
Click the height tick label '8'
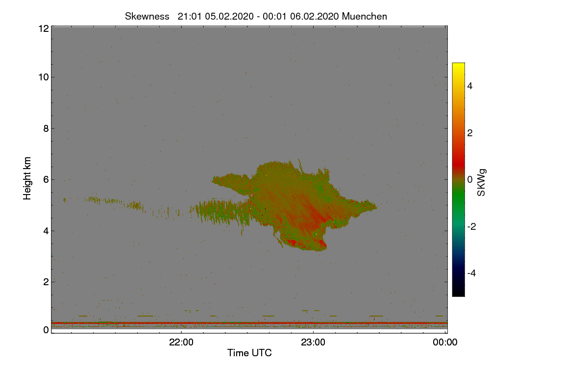click(46, 128)
